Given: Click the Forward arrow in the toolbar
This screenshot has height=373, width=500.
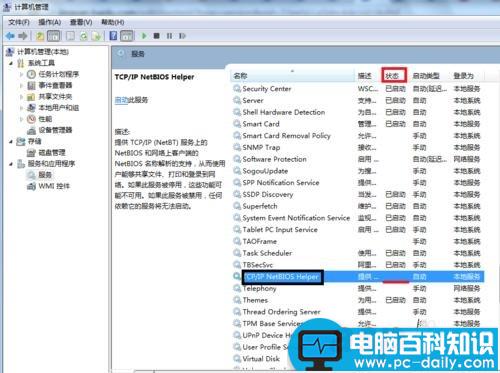Looking at the screenshot, I should pyautogui.click(x=23, y=36).
